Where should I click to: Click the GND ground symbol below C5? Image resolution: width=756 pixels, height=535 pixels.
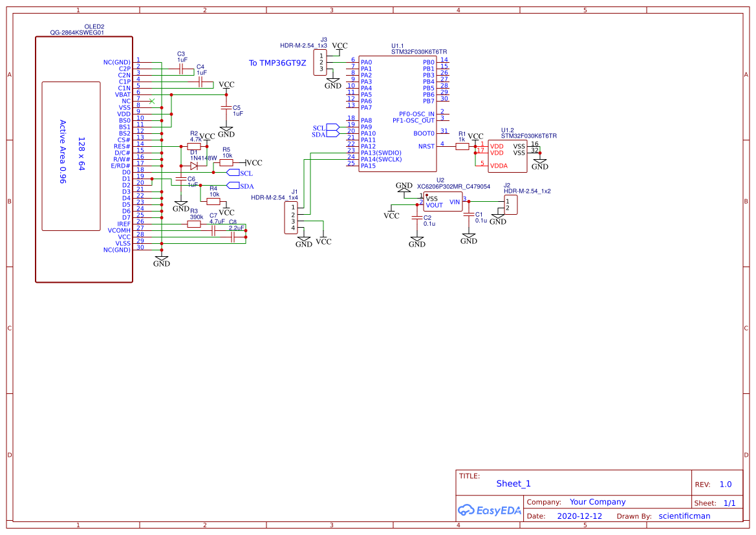[x=226, y=129]
